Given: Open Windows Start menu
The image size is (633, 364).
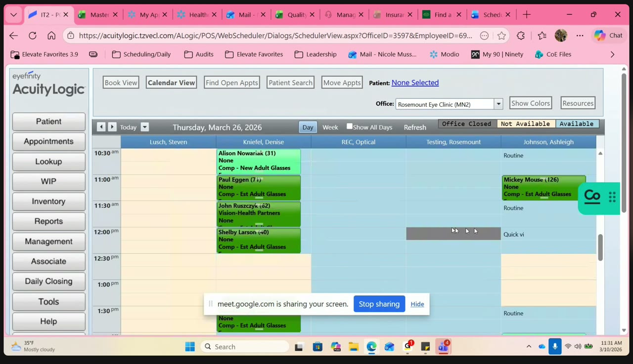Looking at the screenshot, I should [190, 347].
